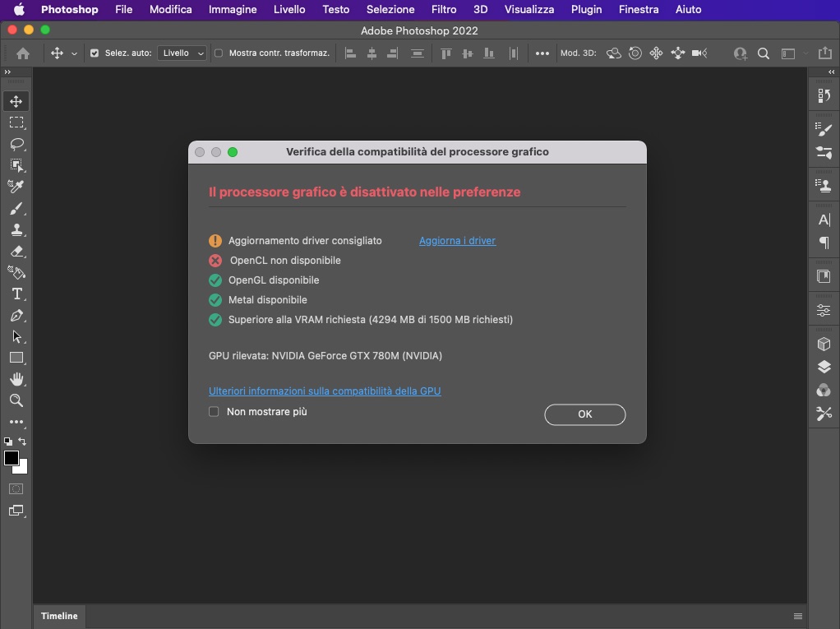The height and width of the screenshot is (629, 840).
Task: Select the Eraser tool
Action: click(x=16, y=252)
